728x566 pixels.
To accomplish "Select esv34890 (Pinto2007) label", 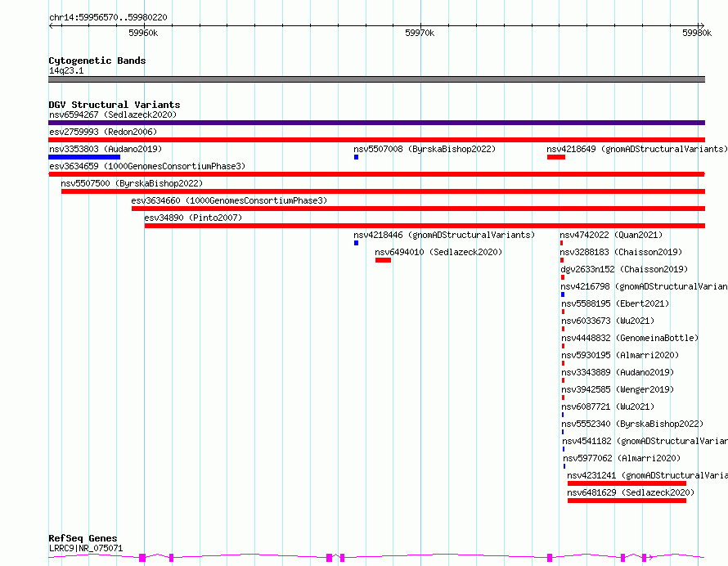I will (193, 218).
